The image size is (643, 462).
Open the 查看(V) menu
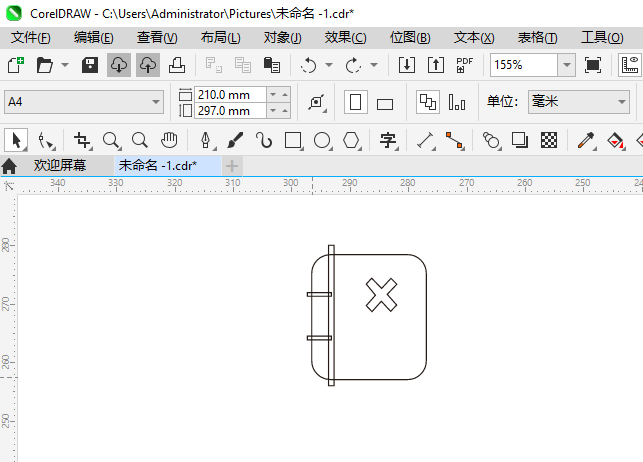tap(157, 38)
